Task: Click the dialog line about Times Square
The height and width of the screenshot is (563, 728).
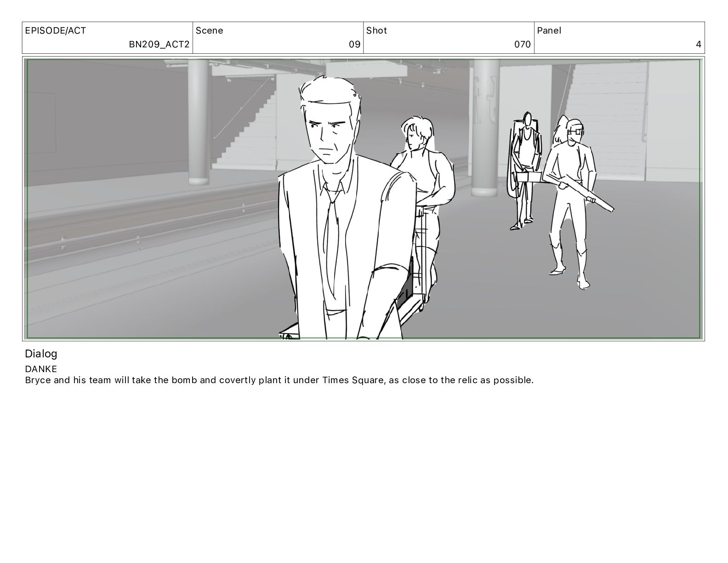Action: click(x=279, y=380)
